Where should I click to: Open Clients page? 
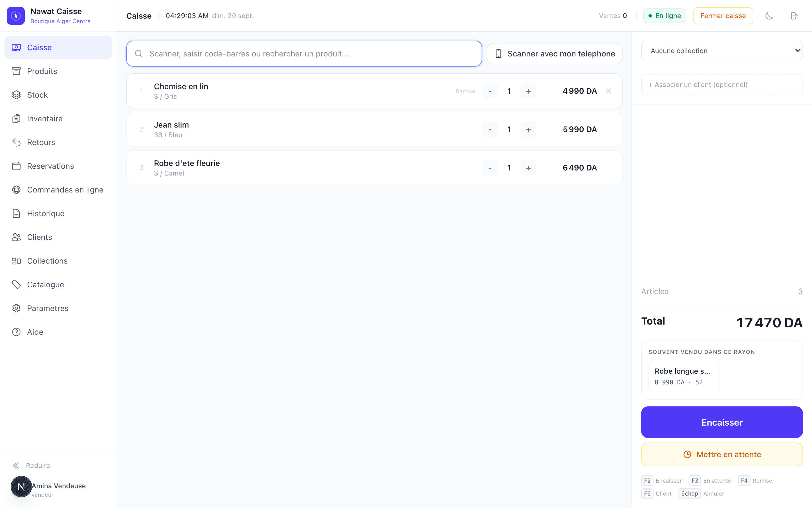[58, 237]
